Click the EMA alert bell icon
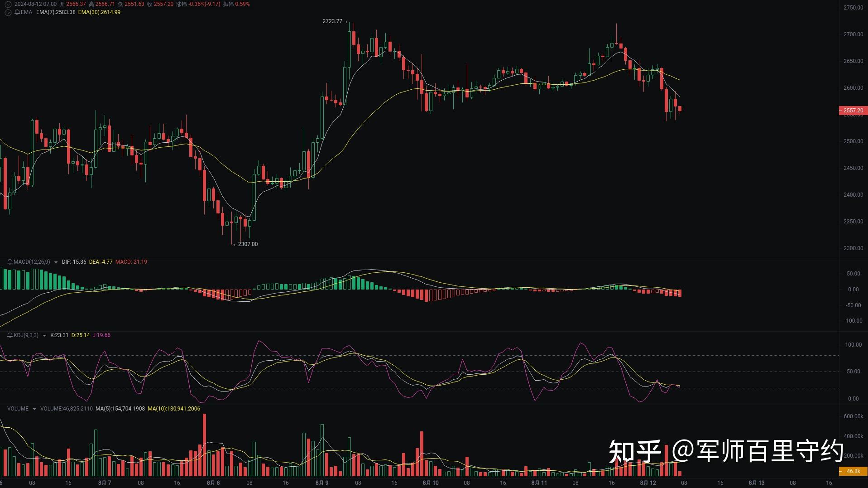 tap(17, 12)
